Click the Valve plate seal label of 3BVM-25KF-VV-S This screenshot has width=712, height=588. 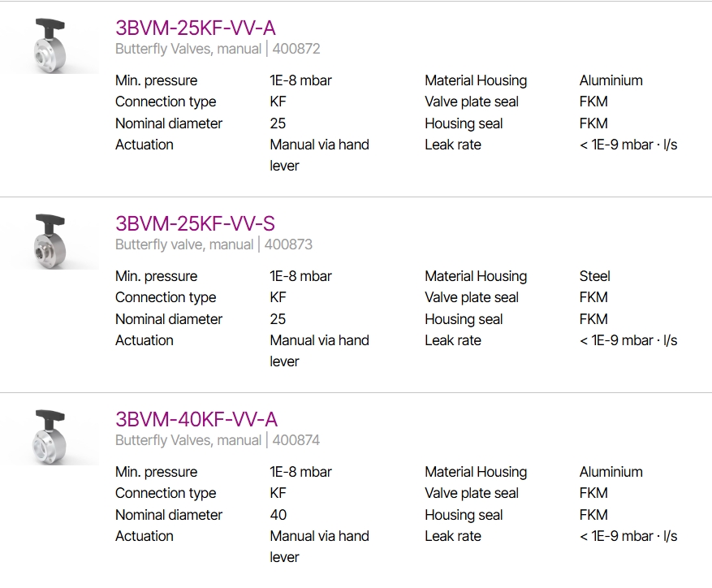[x=472, y=297]
